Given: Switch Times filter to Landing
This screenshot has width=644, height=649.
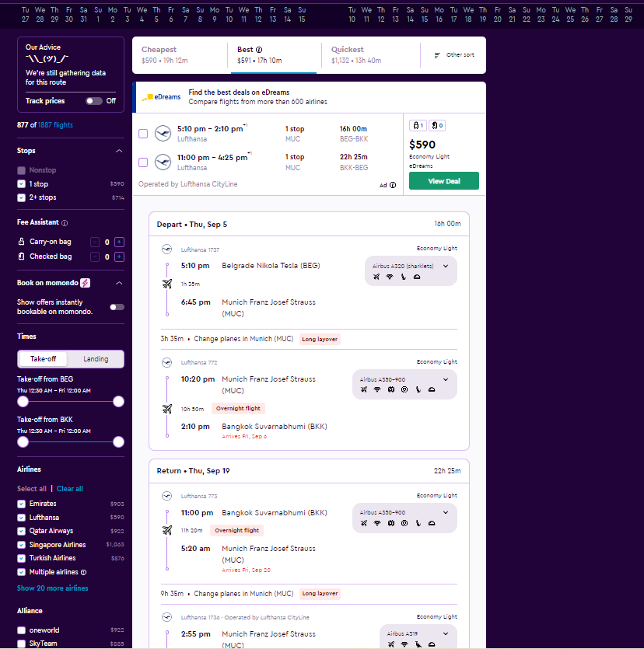Looking at the screenshot, I should coord(96,359).
